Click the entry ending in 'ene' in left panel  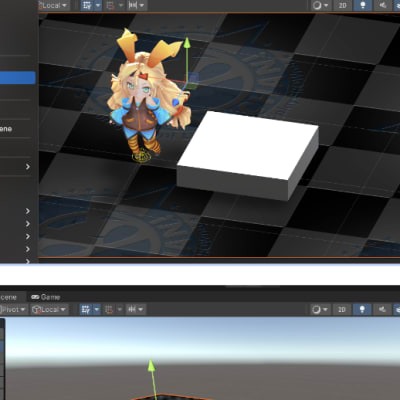tap(6, 129)
